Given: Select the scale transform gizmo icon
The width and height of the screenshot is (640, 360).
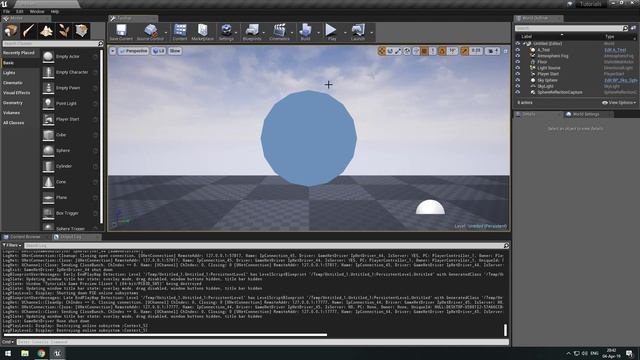Looking at the screenshot, I should (x=398, y=51).
